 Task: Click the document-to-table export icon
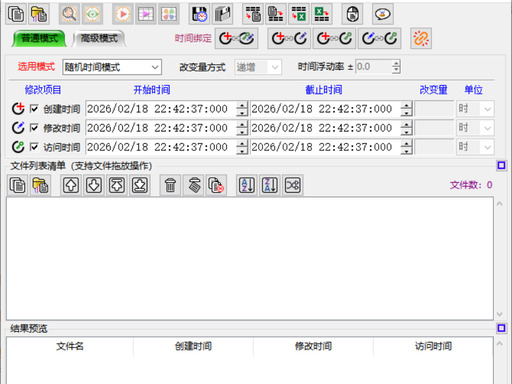[x=276, y=14]
